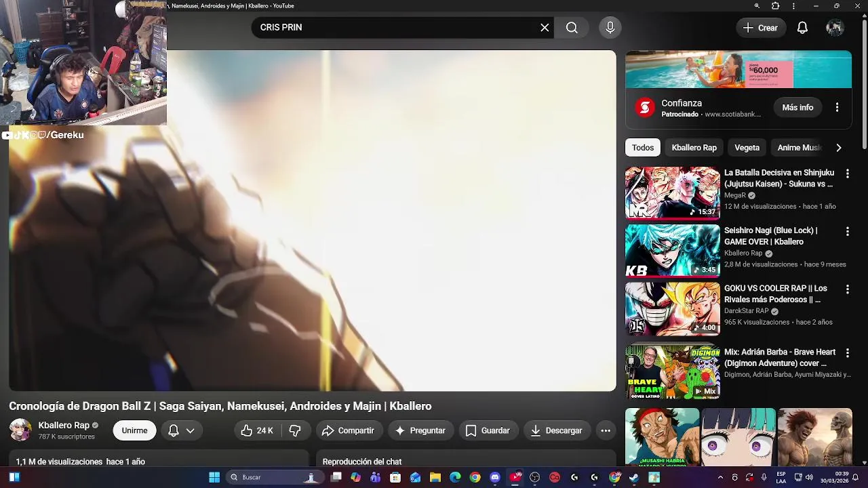This screenshot has width=868, height=488.
Task: Click the Más info ad button
Action: click(x=797, y=108)
